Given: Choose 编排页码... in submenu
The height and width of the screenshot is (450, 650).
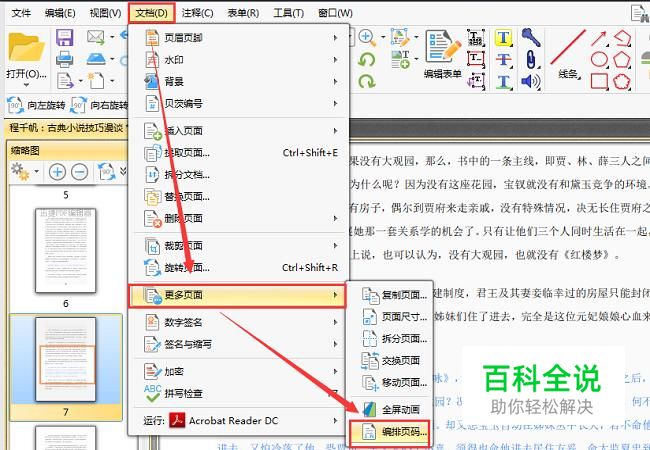Looking at the screenshot, I should point(390,432).
